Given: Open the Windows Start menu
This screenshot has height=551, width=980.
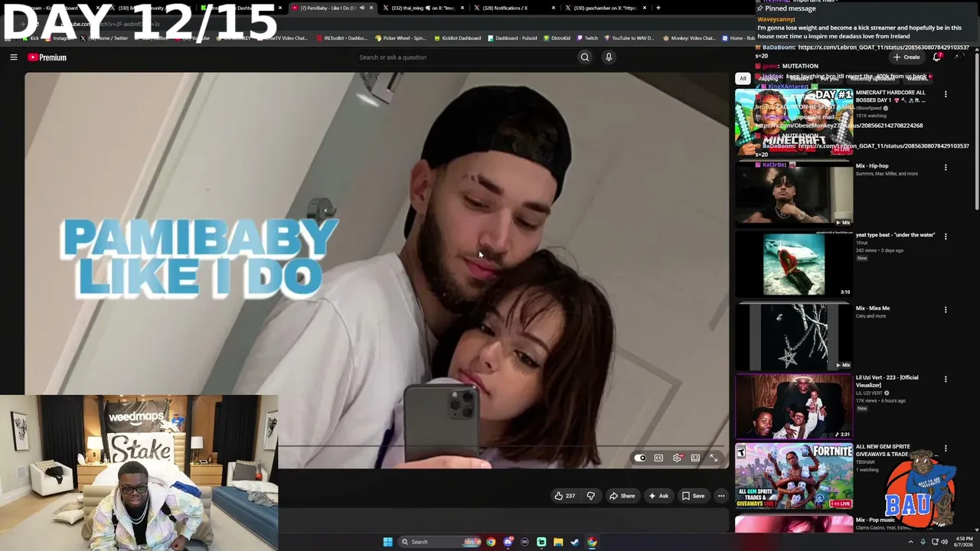Looking at the screenshot, I should [x=387, y=542].
